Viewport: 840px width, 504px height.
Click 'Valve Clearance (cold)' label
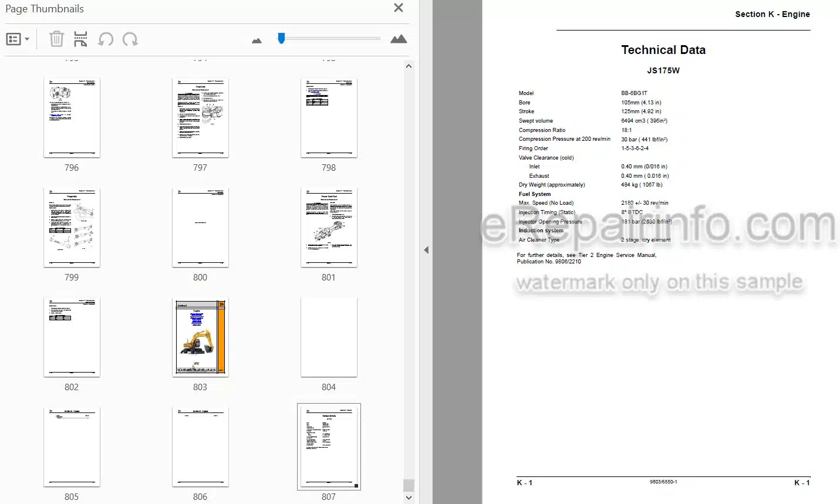click(x=546, y=158)
